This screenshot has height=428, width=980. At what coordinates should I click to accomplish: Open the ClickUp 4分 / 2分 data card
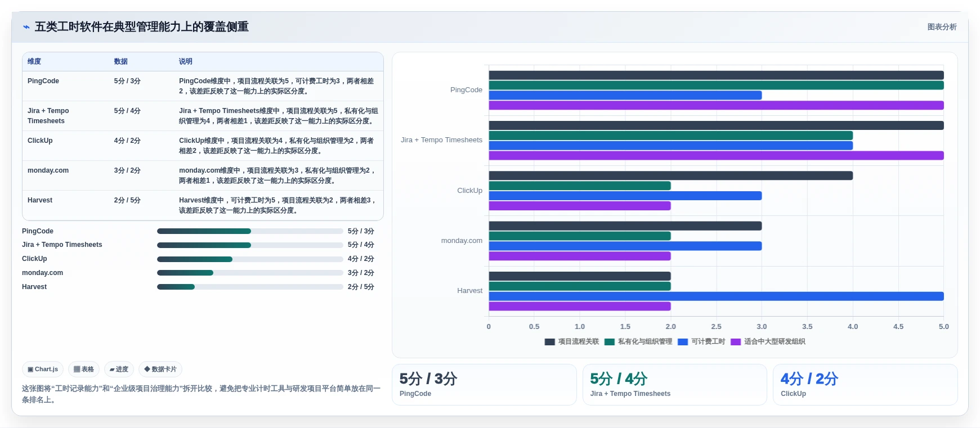[865, 385]
